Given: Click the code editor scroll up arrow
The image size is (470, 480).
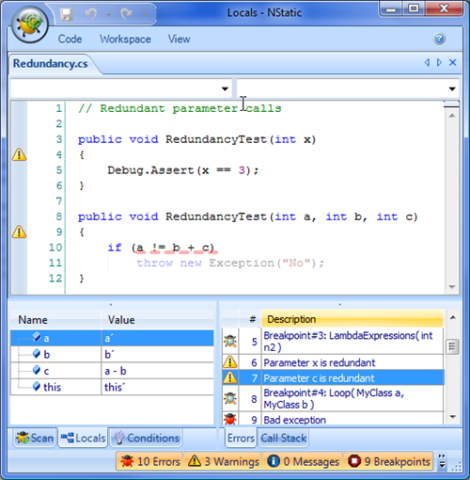Looking at the screenshot, I should (x=452, y=116).
